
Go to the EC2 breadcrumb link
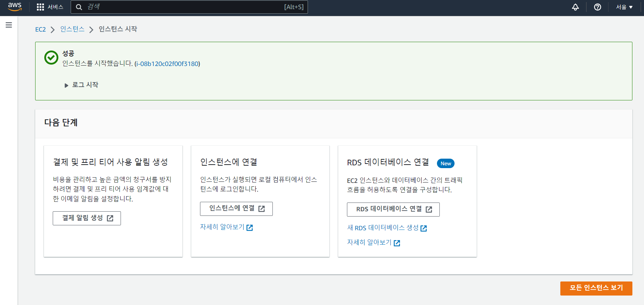pos(40,29)
